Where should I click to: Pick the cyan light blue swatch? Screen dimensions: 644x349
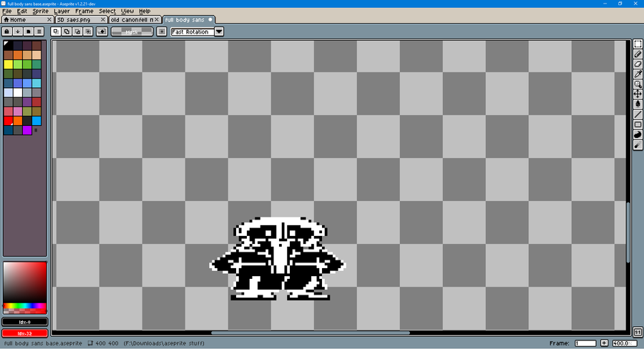click(x=36, y=83)
